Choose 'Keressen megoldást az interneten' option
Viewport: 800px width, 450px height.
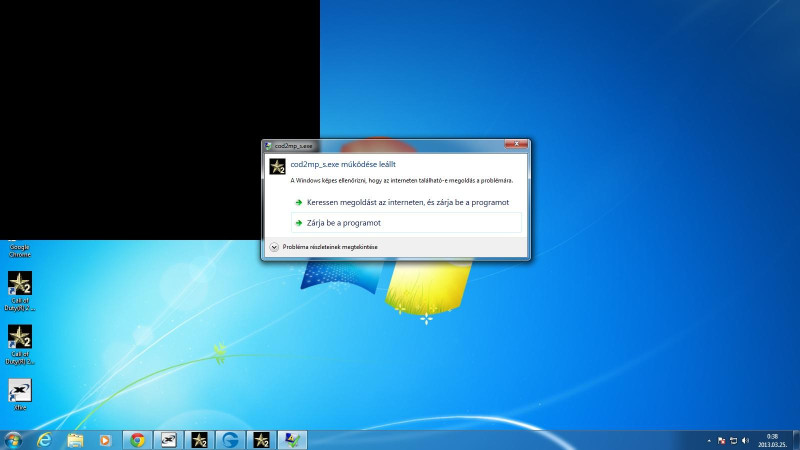pos(406,203)
